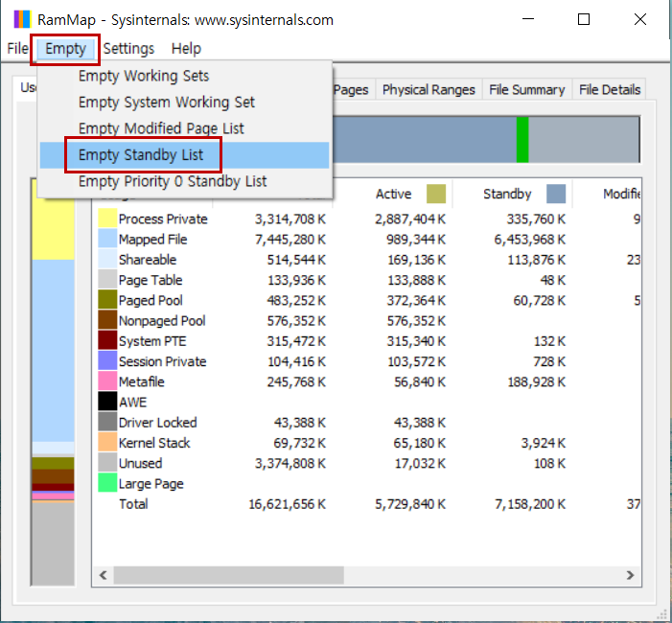Image resolution: width=672 pixels, height=623 pixels.
Task: Click Process Private active value 2,887,404 K
Action: [410, 219]
